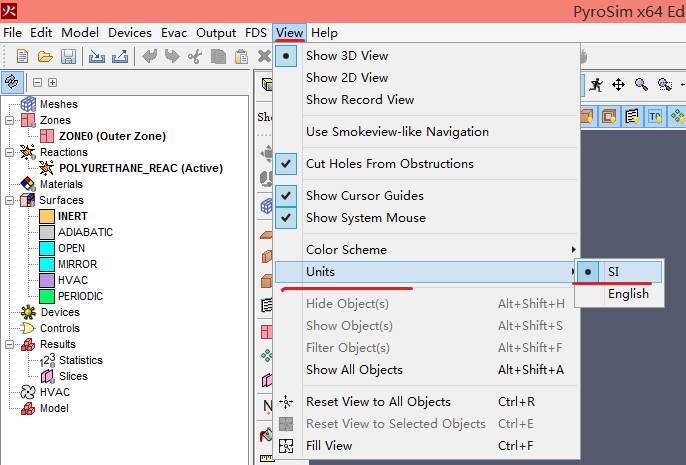Open the Units submenu
This screenshot has height=465, width=686.
427,272
